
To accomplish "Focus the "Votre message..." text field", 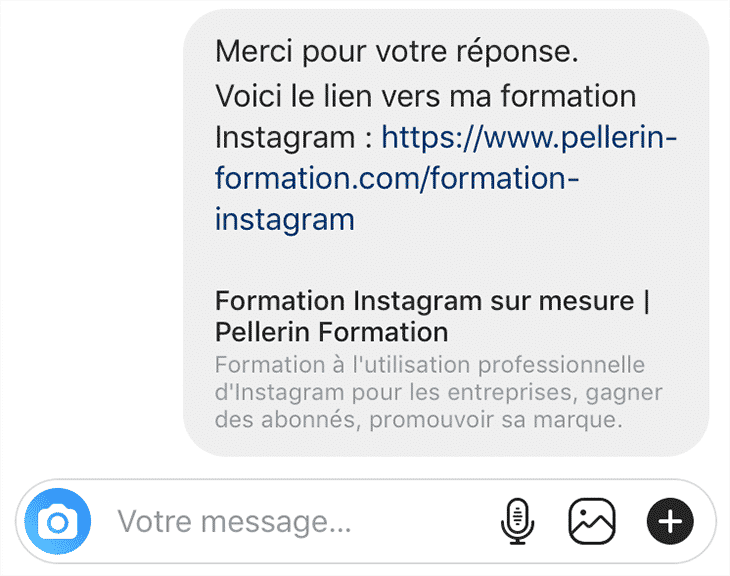I will (x=235, y=521).
